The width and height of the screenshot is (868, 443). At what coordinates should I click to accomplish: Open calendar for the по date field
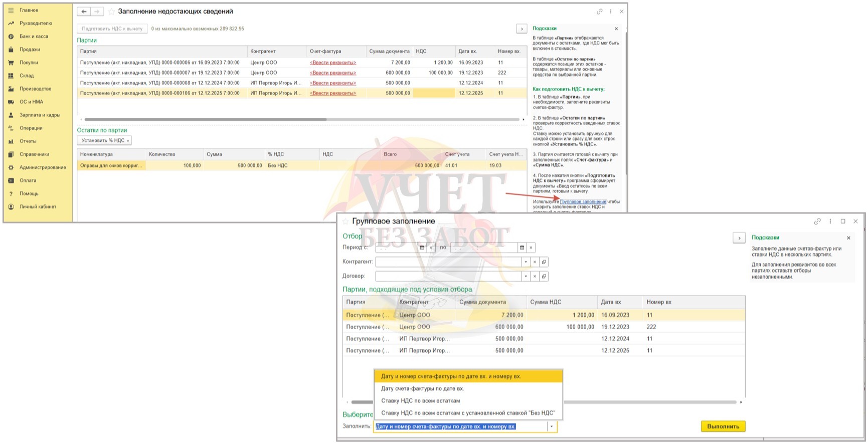[522, 248]
